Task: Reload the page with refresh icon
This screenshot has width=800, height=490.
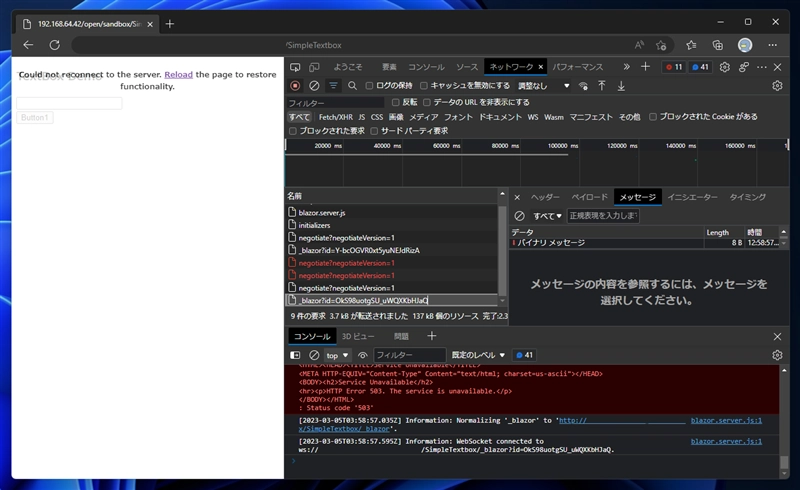Action: coord(55,45)
